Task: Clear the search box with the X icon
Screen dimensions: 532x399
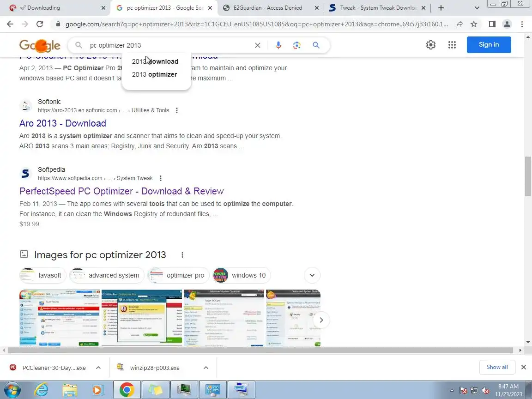Action: (258, 45)
